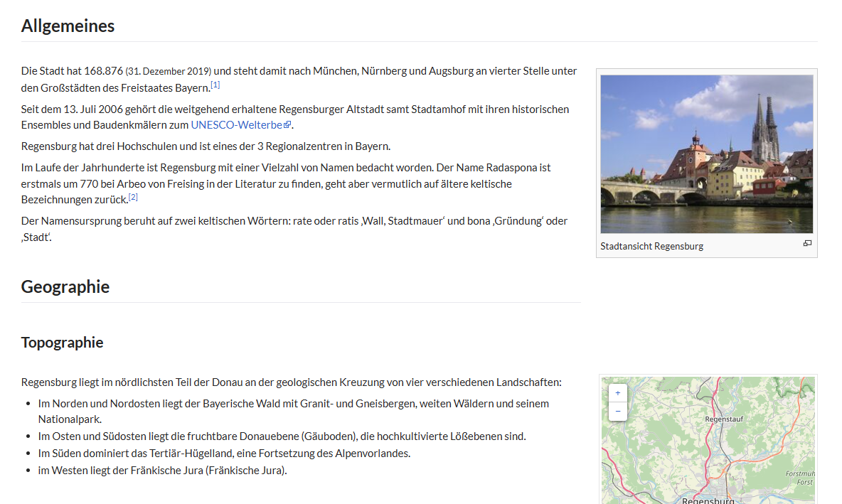Viewport: 842px width, 504px height.
Task: Click the population figure 168.876
Action: (x=103, y=71)
